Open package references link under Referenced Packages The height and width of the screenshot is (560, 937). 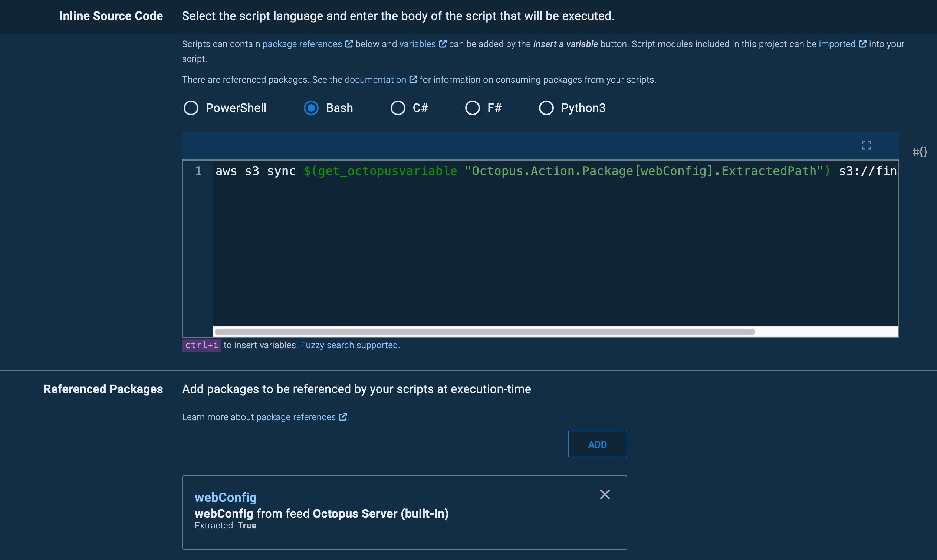tap(296, 417)
